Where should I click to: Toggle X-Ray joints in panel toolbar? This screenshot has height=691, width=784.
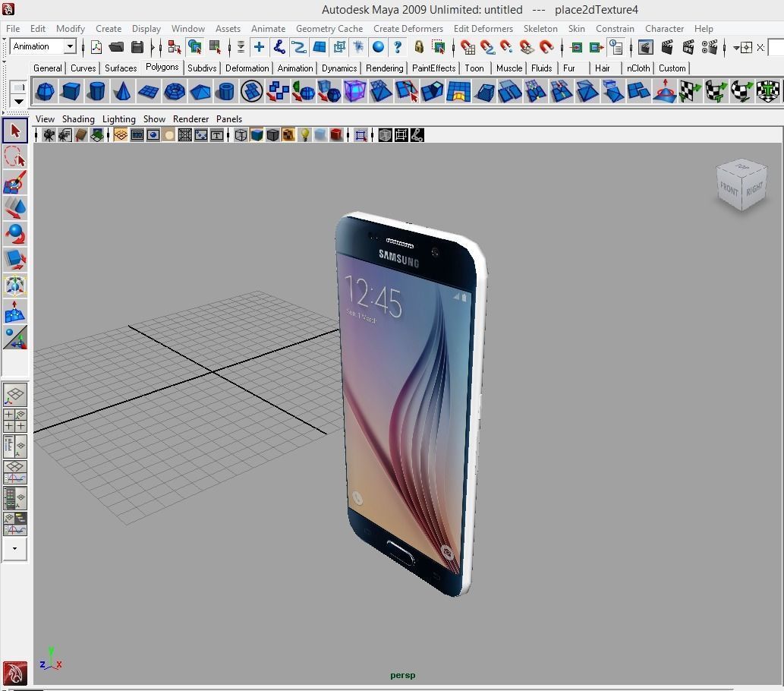coord(417,135)
